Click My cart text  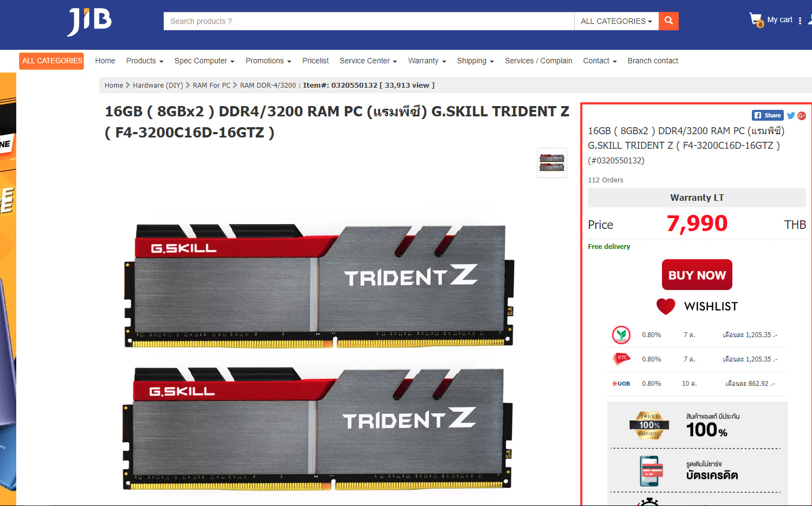click(779, 20)
